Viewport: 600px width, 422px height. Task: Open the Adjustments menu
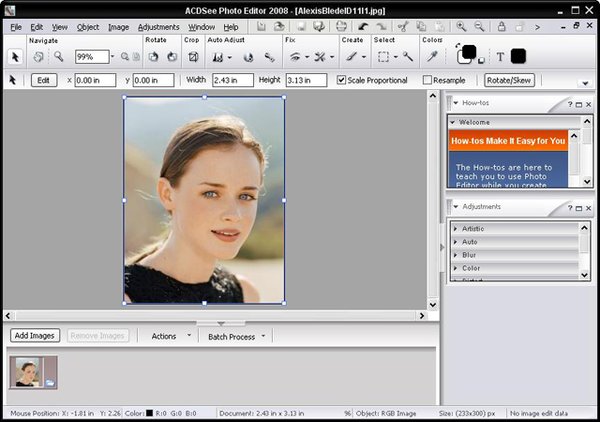tap(158, 27)
